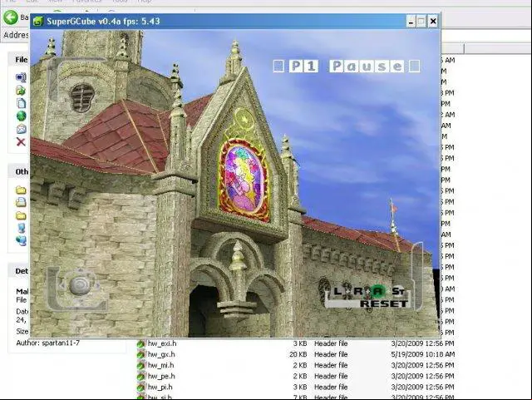This screenshot has width=532, height=400.
Task: Click the Author: spartan11-7 detail text
Action: click(48, 343)
